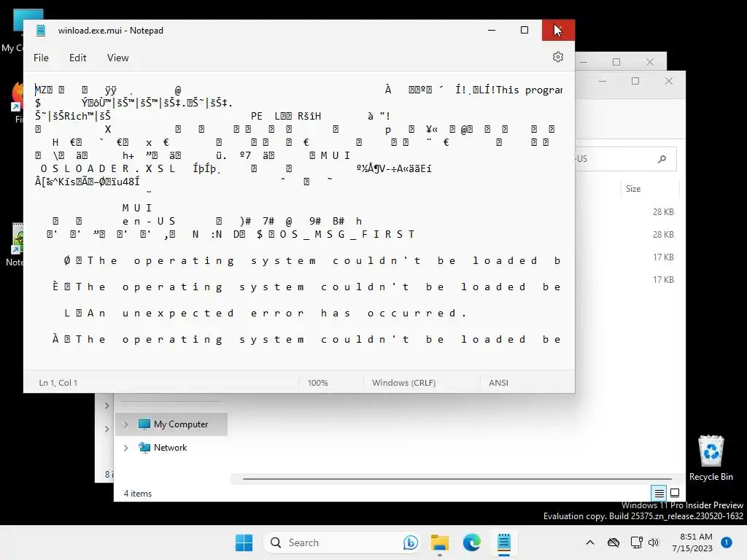This screenshot has height=560, width=747.
Task: Expand My Computer in File Explorer tree
Action: coord(125,424)
